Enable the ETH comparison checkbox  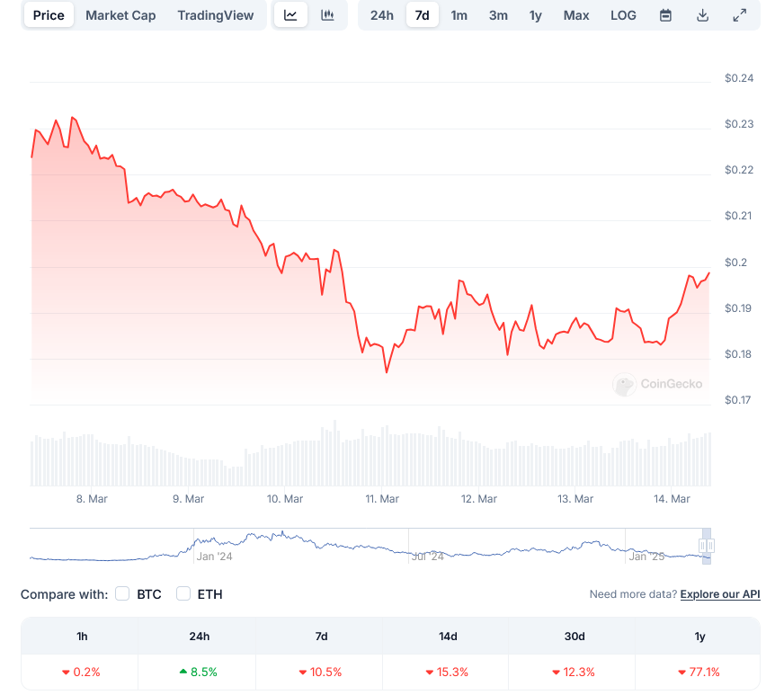(183, 593)
